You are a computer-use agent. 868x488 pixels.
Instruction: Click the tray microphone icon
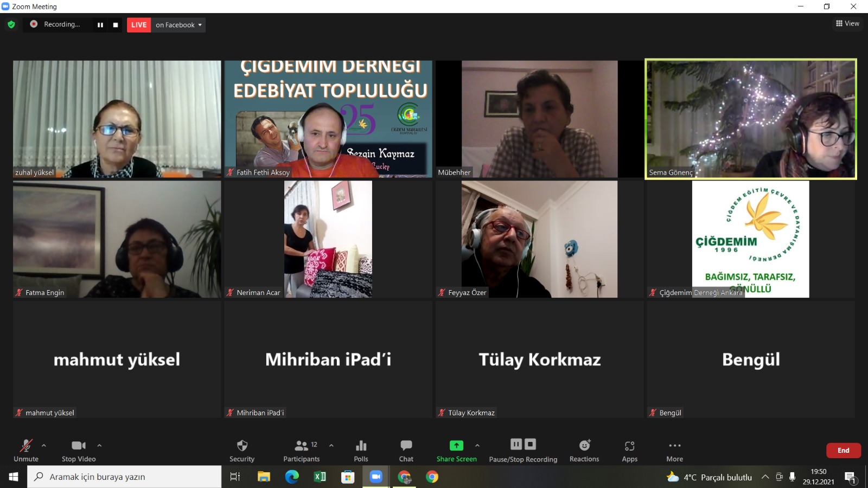pos(792,477)
